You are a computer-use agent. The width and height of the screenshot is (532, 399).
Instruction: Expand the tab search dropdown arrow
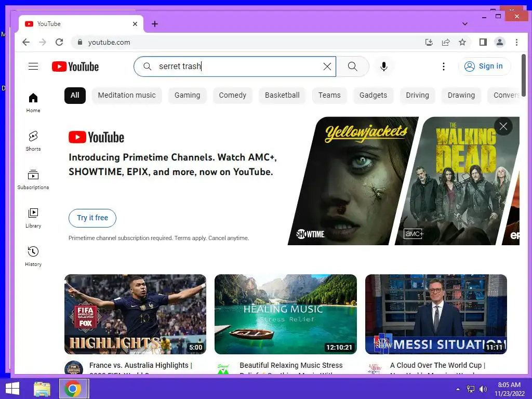coord(465,24)
